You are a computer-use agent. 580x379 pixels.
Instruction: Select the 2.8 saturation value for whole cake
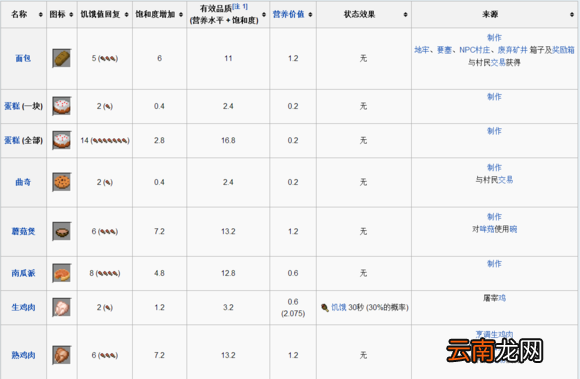tap(159, 141)
